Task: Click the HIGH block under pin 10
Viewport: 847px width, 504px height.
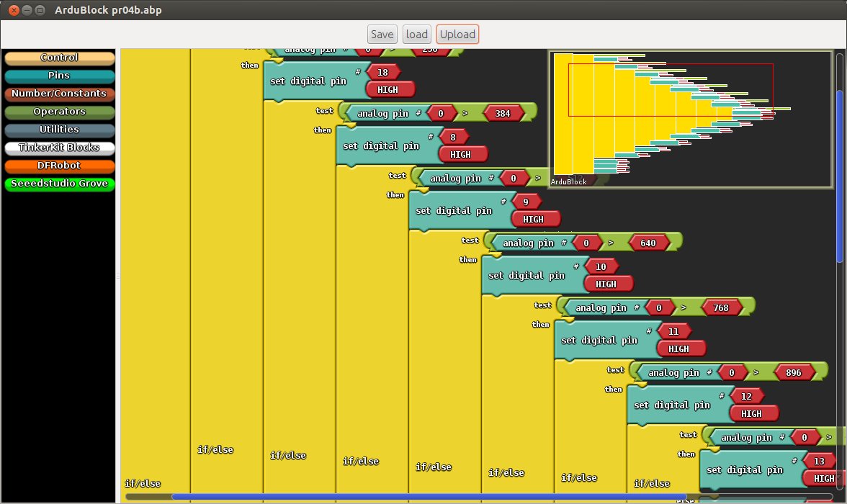Action: click(608, 284)
